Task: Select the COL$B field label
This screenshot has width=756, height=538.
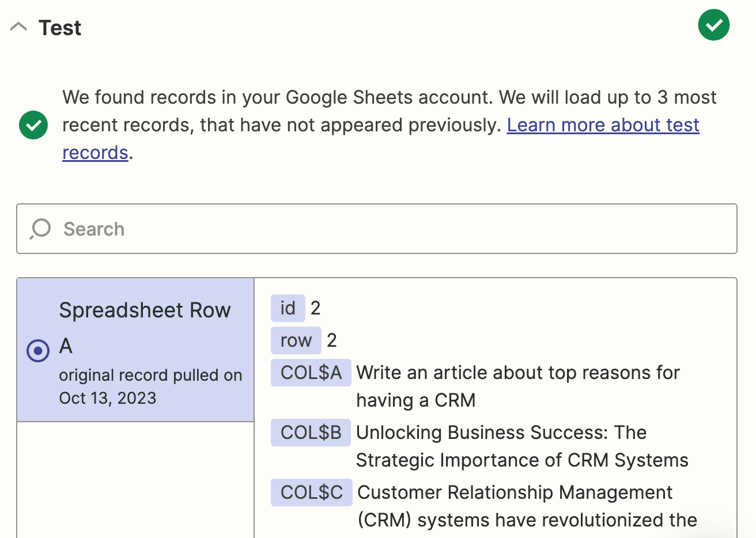Action: coord(311,433)
